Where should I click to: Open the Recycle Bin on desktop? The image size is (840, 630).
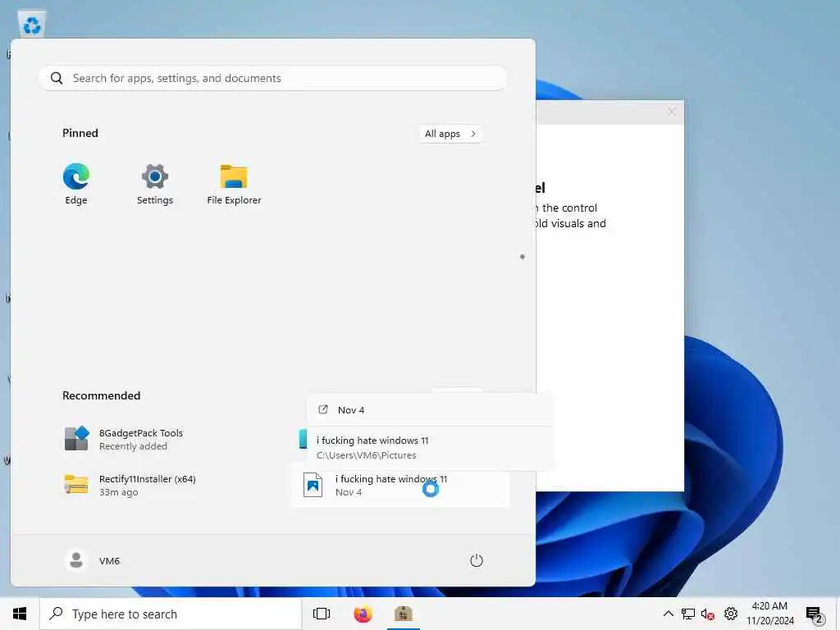click(x=32, y=24)
